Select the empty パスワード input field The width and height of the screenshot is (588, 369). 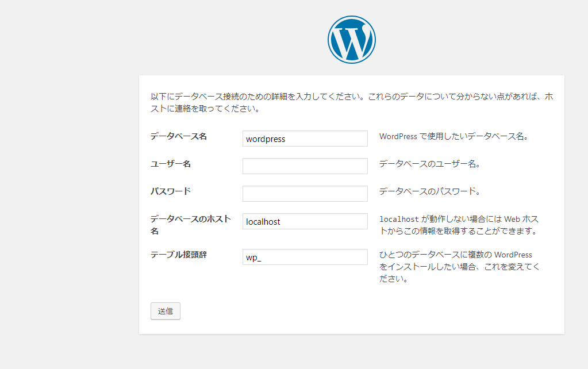[305, 194]
